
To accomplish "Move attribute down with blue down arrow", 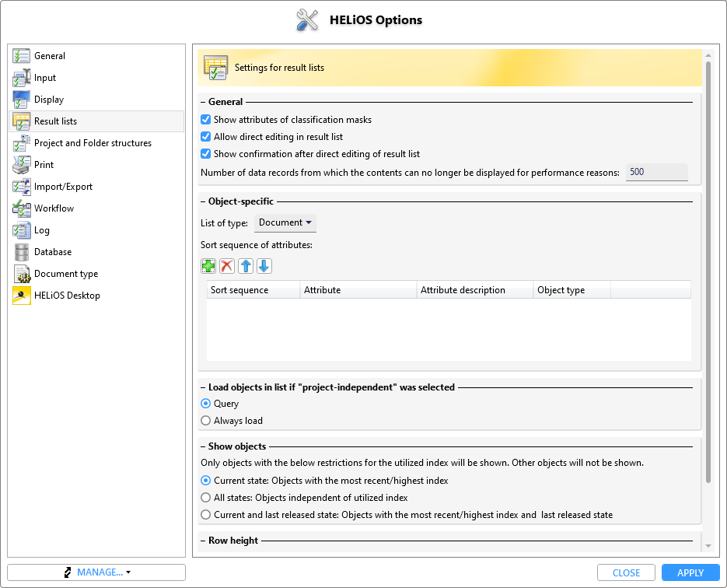I will coord(264,266).
